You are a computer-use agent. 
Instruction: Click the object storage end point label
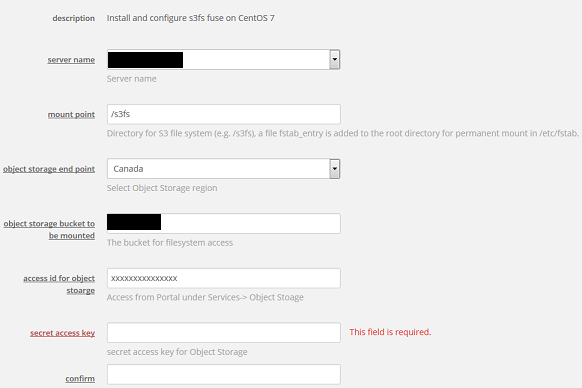49,169
